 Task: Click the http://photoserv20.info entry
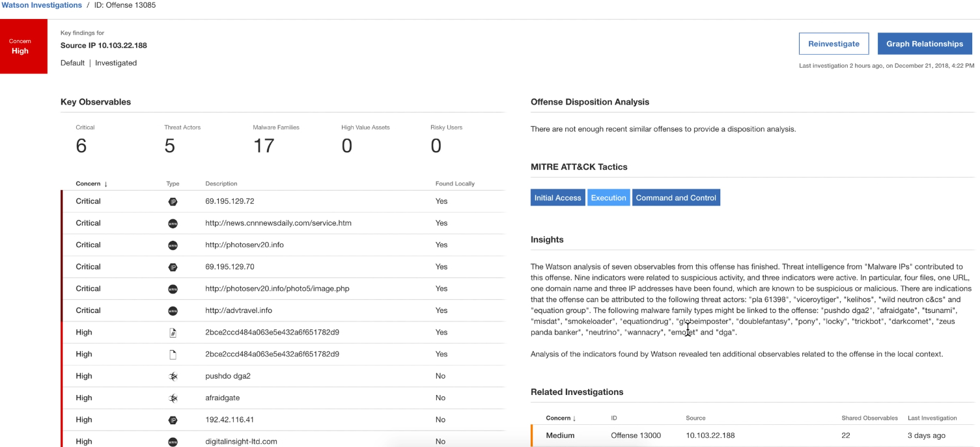coord(244,245)
